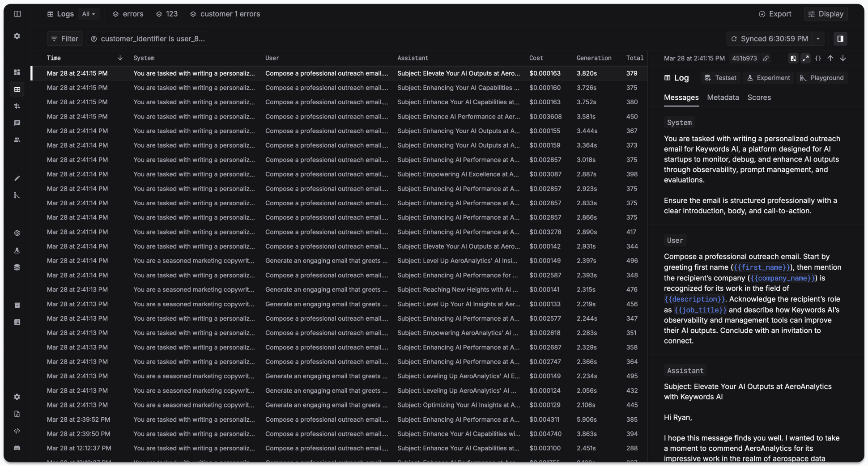Screen dimensions: 868x466
Task: Open the Datasets database icon in sidebar
Action: click(17, 267)
